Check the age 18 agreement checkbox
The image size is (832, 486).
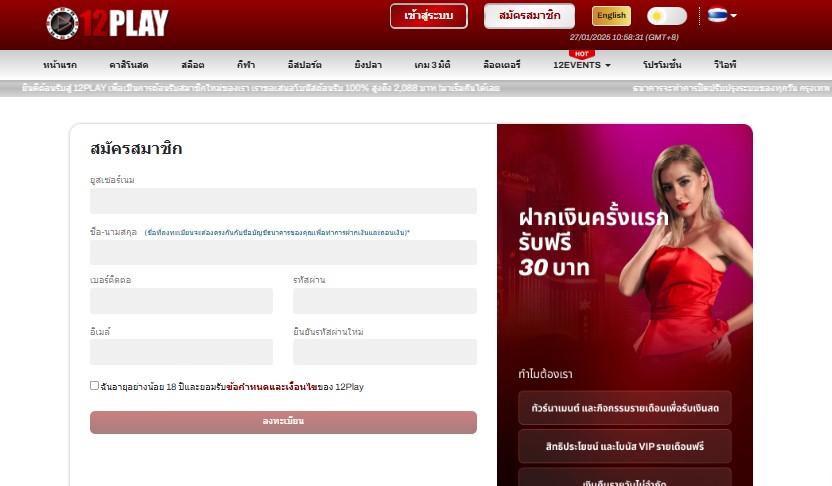95,385
